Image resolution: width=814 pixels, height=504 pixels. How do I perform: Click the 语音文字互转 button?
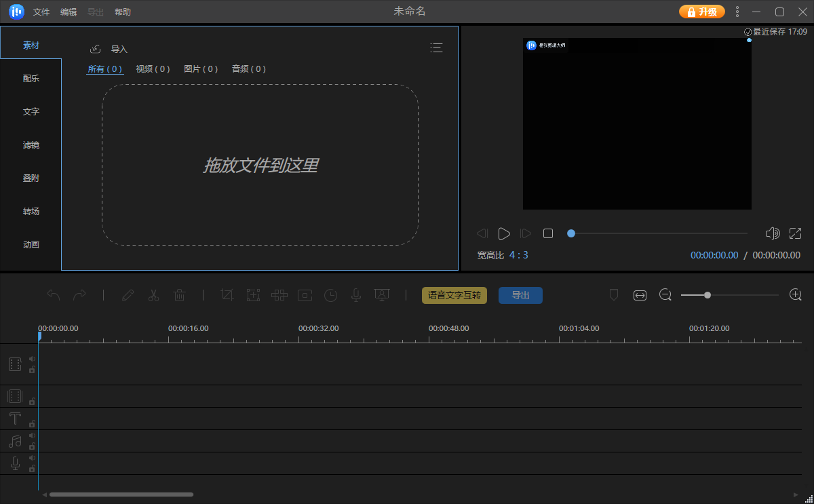coord(454,295)
